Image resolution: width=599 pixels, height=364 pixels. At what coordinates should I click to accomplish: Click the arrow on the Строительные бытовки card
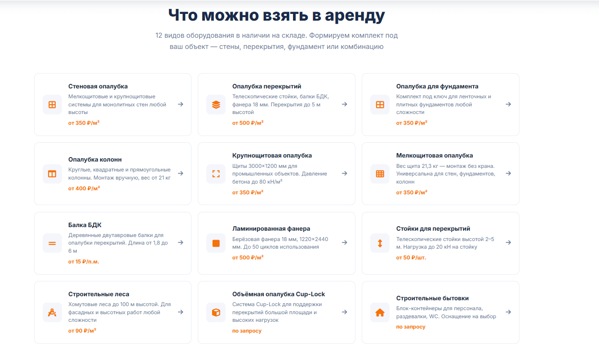pyautogui.click(x=509, y=312)
